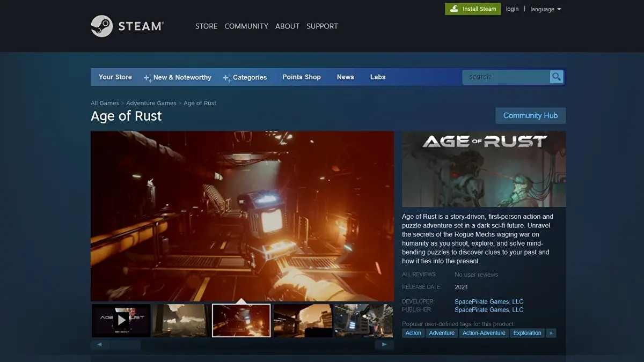644x362 pixels.
Task: Select the Points Shop tab
Action: (x=301, y=77)
